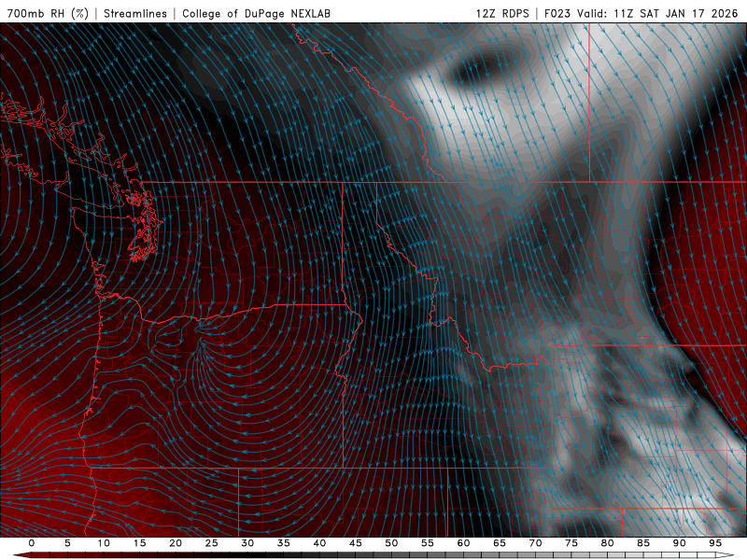Click the colorbar label "0"
747x560 pixels.
tap(32, 543)
